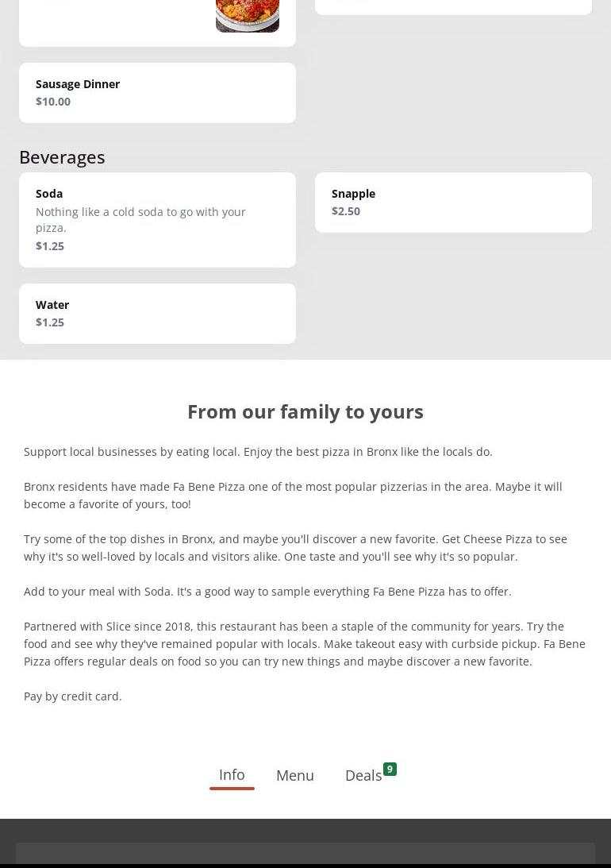Click the 'Support local businesses' paragraph
Image resolution: width=611 pixels, height=868 pixels.
(258, 452)
